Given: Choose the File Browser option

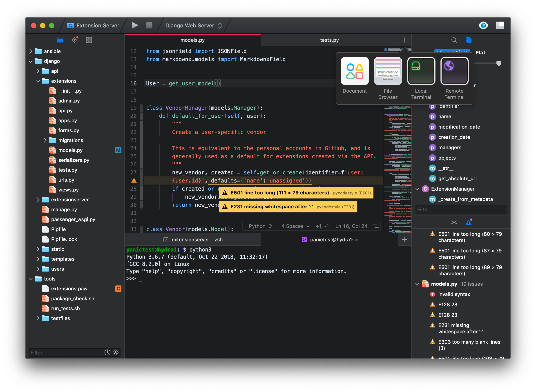Looking at the screenshot, I should [388, 71].
